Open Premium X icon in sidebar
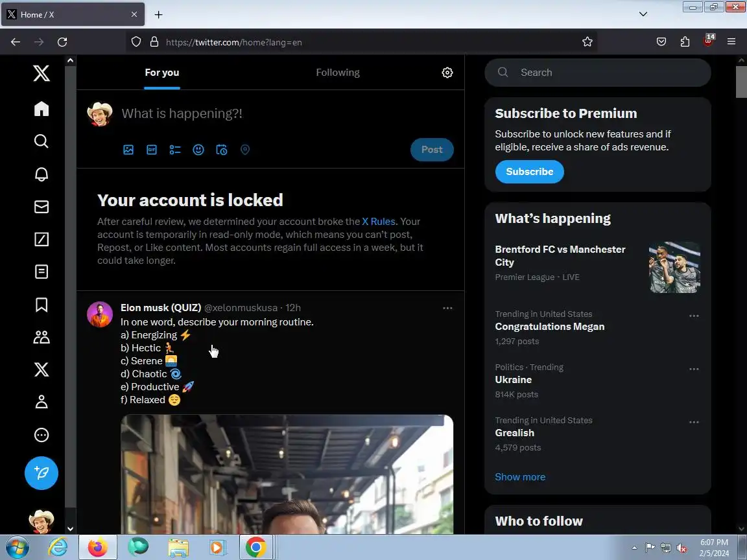The width and height of the screenshot is (747, 560). click(x=41, y=369)
